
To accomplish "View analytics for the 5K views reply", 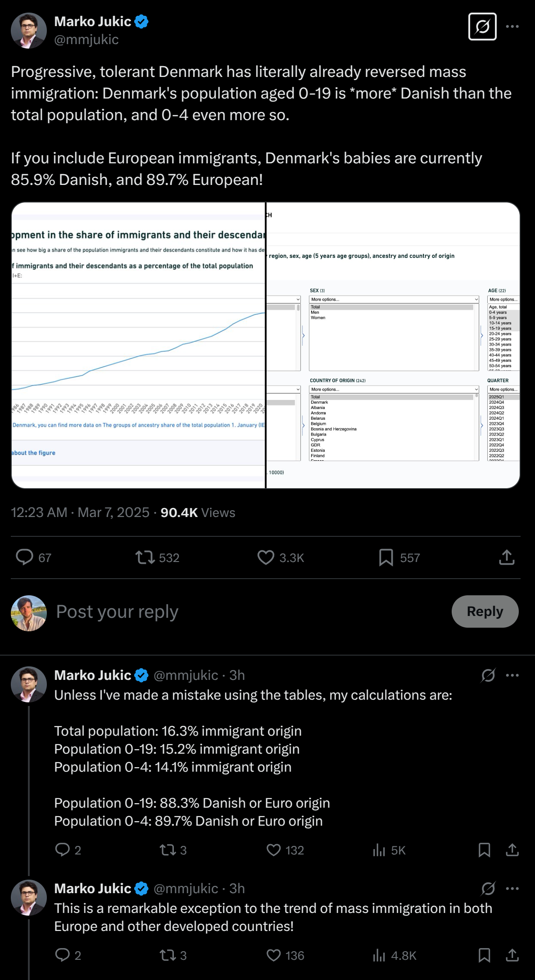I will 379,850.
